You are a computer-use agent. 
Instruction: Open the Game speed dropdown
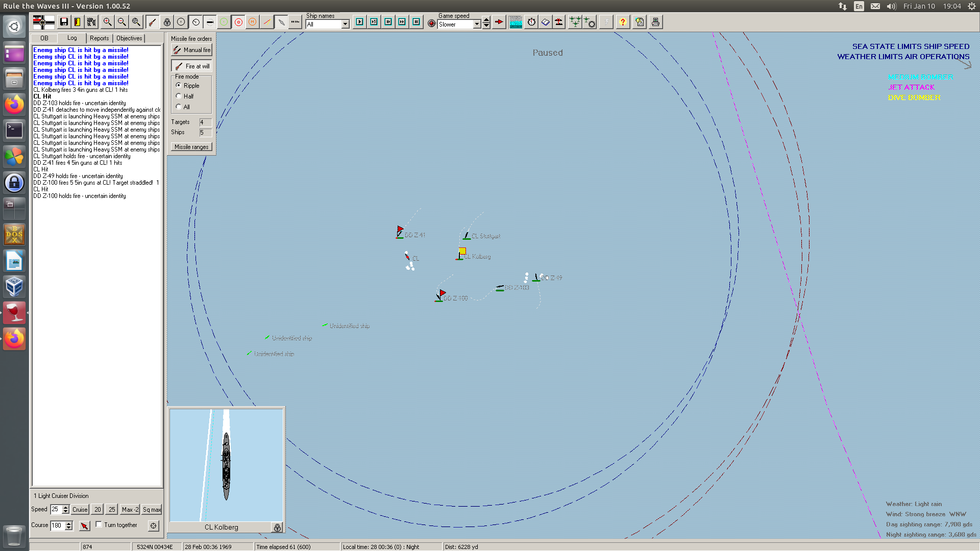pos(477,24)
